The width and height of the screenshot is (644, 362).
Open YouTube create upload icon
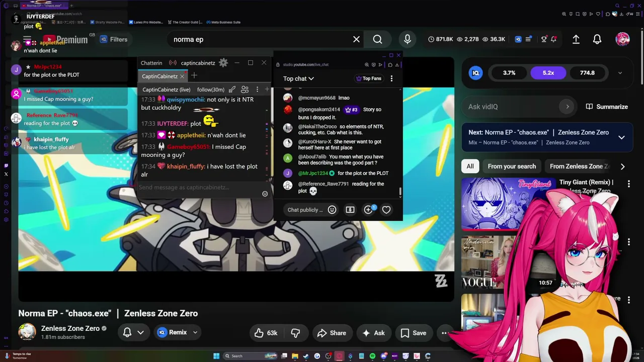pos(576,39)
